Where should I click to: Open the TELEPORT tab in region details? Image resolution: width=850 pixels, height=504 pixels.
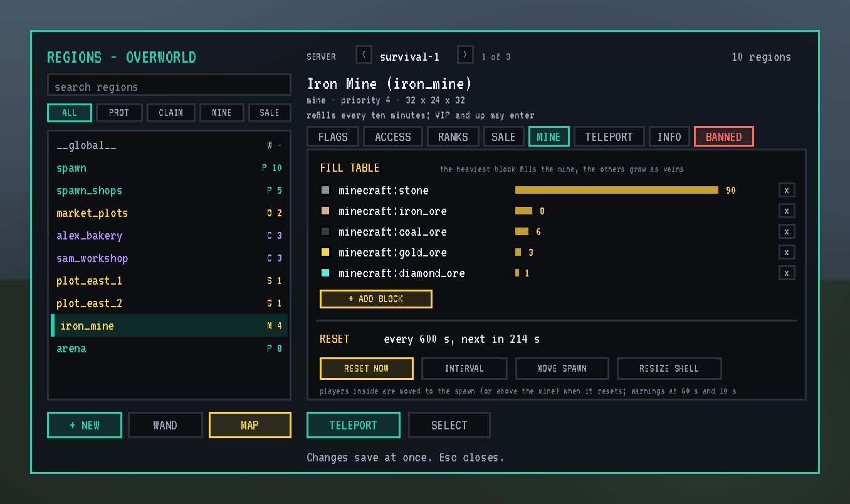[x=609, y=137]
